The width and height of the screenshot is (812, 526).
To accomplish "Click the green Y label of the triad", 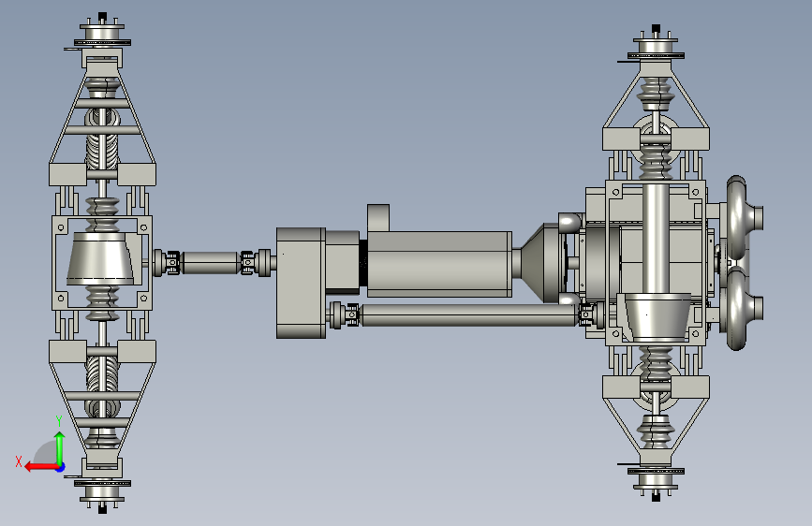I will click(x=59, y=420).
